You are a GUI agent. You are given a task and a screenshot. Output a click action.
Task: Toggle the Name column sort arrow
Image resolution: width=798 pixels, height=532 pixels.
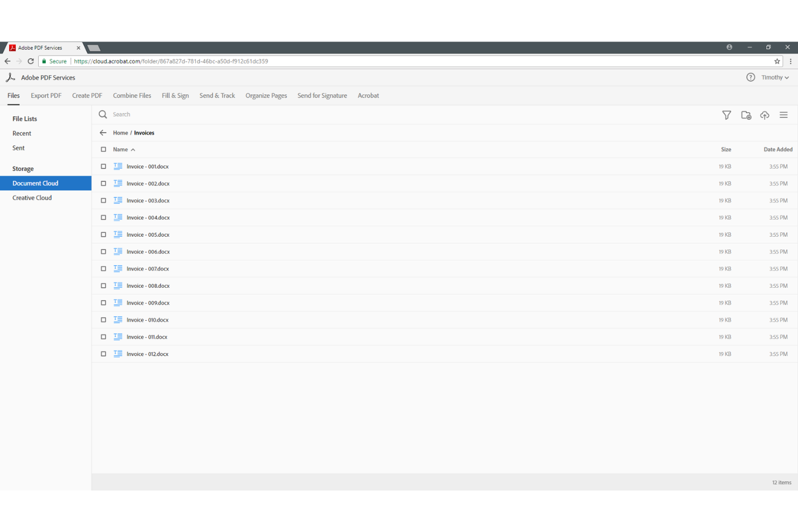pos(133,149)
